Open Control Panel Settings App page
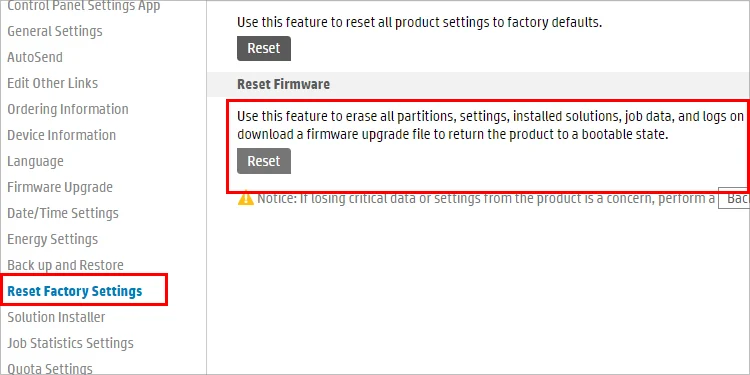 click(x=84, y=6)
